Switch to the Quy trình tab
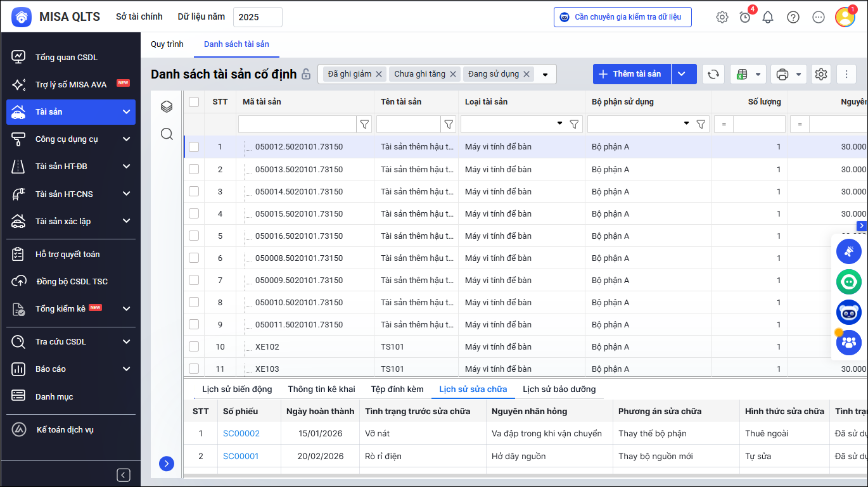Viewport: 868px width, 487px height. [167, 44]
